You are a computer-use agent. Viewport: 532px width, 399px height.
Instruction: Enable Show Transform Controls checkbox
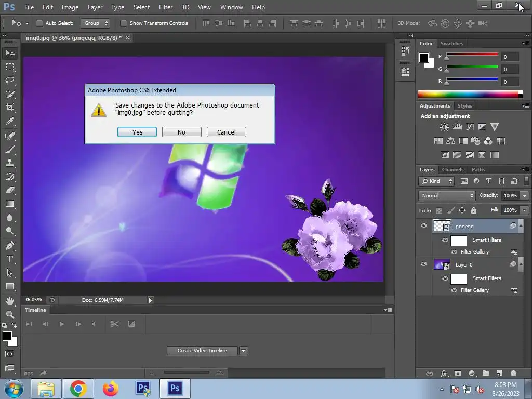point(124,23)
